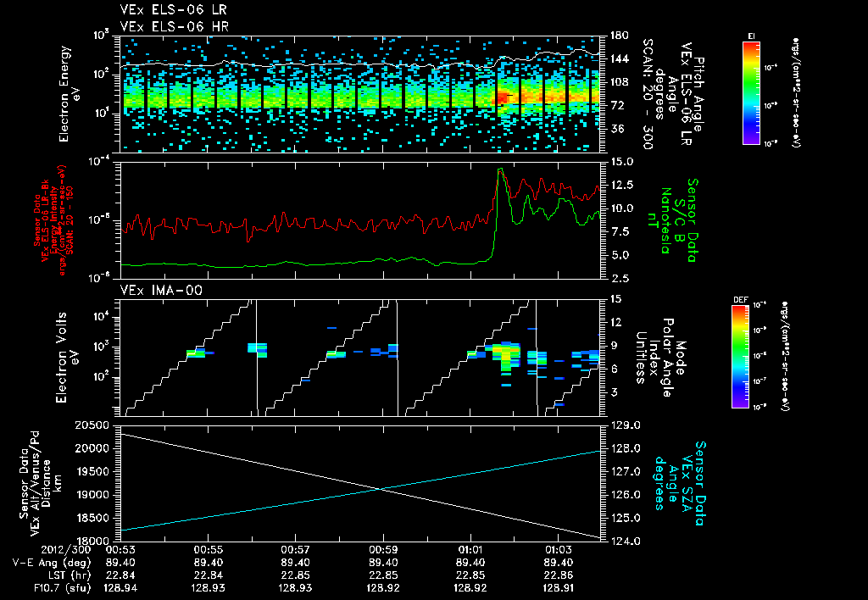Click the 01:03 time axis label
The image size is (868, 600).
(x=558, y=550)
